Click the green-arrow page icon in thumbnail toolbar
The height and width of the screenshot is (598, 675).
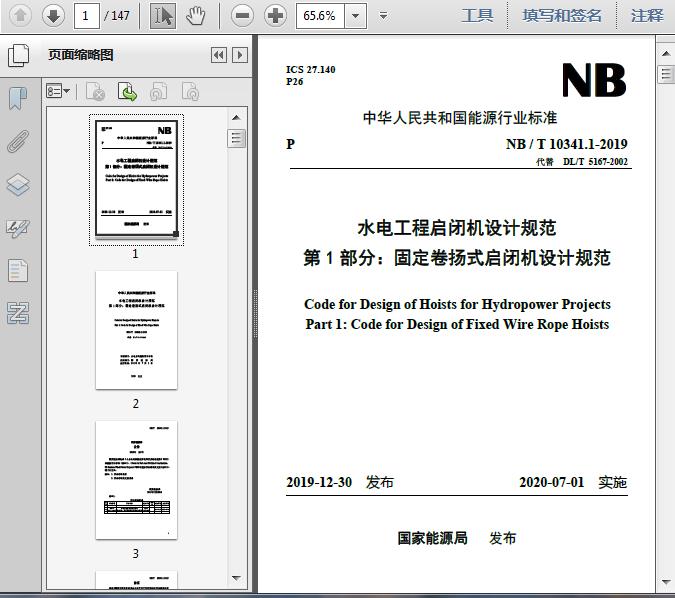[128, 92]
